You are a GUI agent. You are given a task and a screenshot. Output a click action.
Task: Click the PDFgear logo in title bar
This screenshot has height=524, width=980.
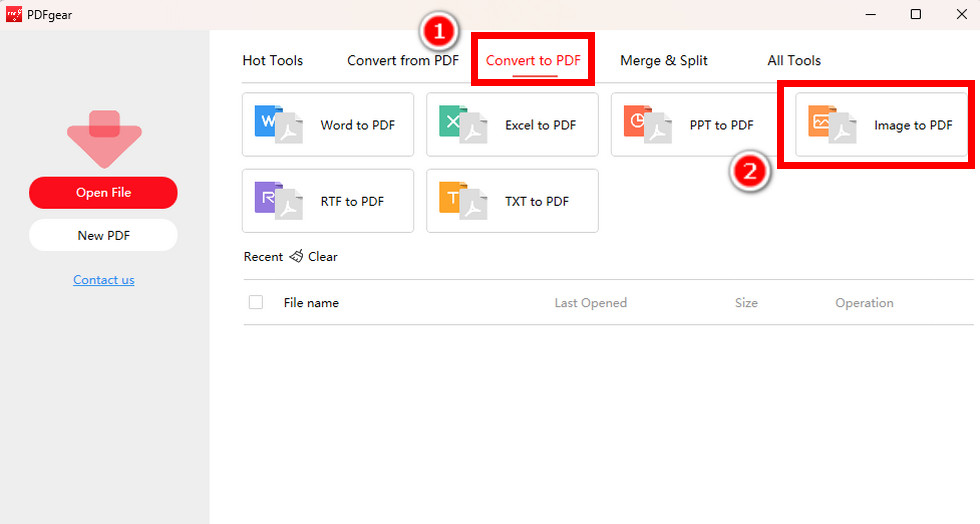click(x=14, y=14)
